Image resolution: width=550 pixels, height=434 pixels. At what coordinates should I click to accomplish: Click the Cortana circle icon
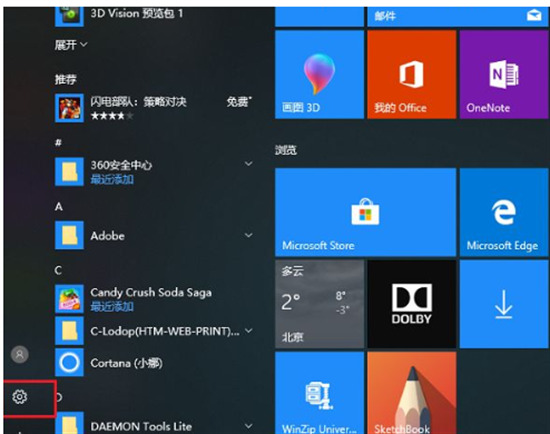69,362
